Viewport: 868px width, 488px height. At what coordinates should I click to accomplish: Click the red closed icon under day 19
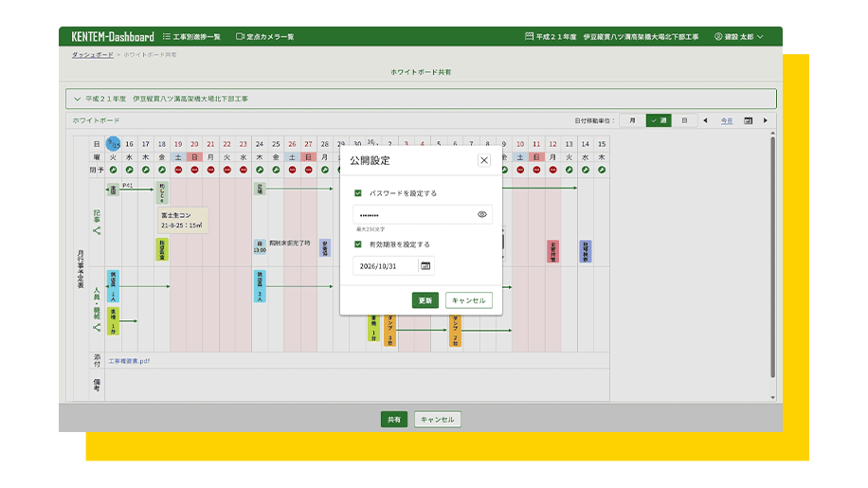click(x=178, y=170)
